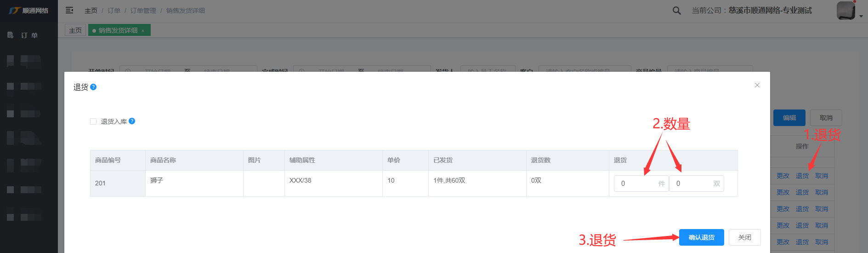Click the 订单管理 breadcrumb link
Screen dimensions: 868x253
(x=143, y=11)
